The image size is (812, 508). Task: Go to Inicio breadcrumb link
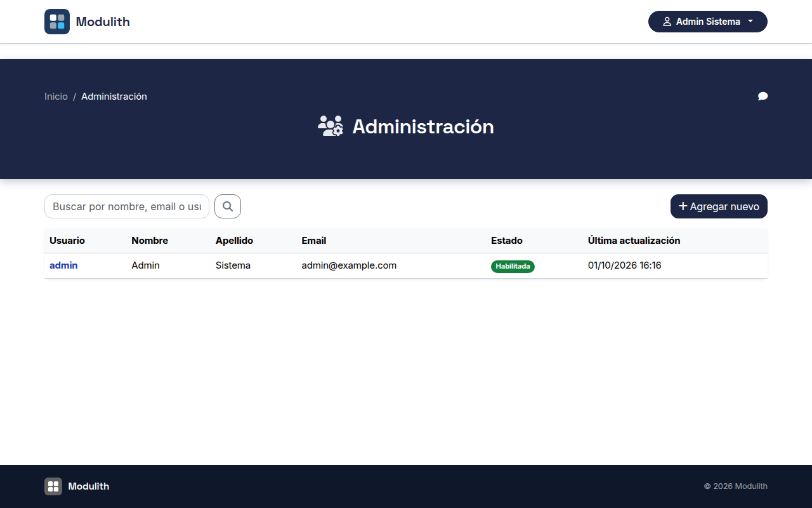pos(56,97)
